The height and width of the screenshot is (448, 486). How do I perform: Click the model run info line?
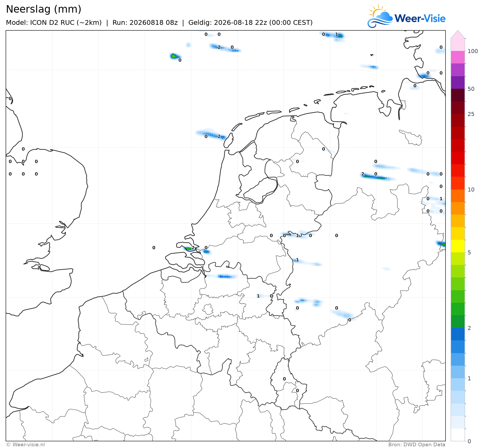(159, 23)
